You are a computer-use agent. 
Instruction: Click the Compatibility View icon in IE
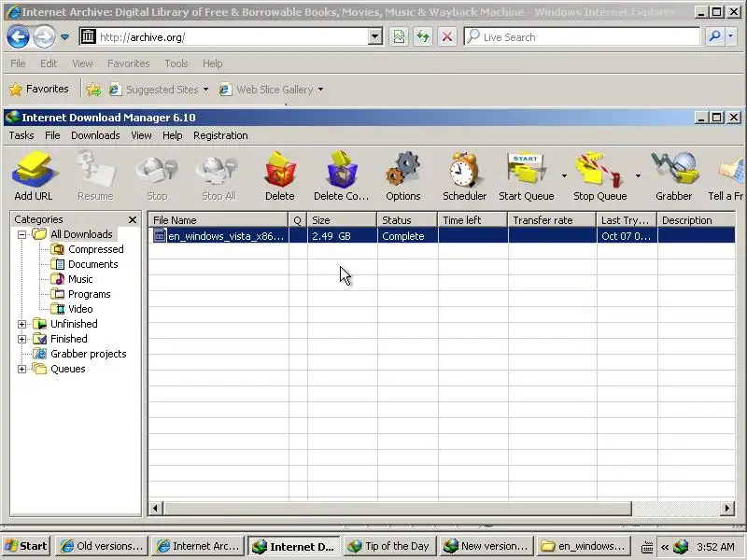[399, 36]
